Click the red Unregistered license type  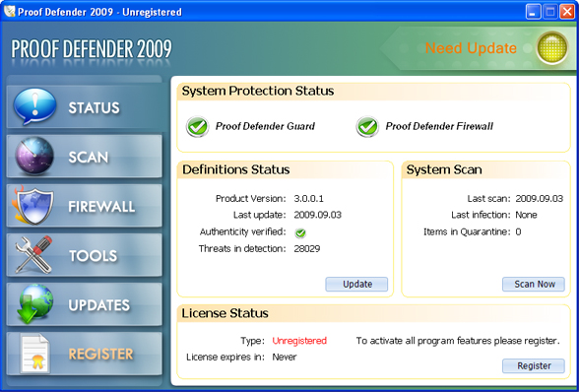click(299, 341)
